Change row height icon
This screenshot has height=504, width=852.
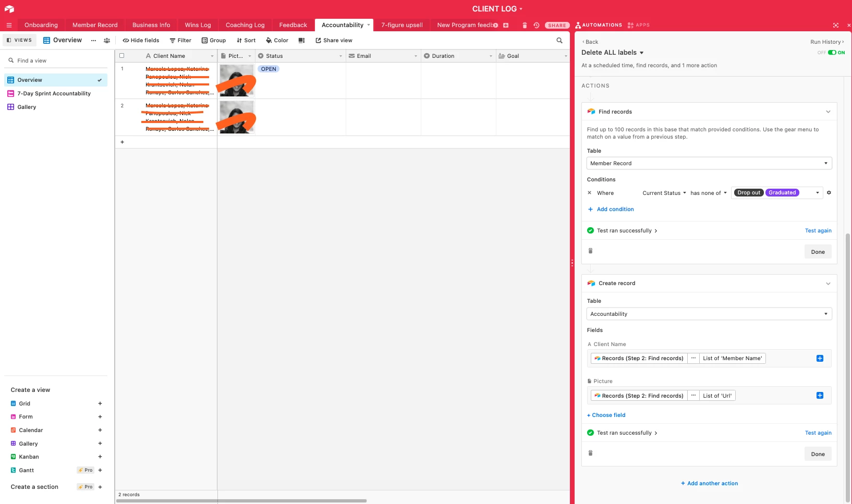[301, 40]
